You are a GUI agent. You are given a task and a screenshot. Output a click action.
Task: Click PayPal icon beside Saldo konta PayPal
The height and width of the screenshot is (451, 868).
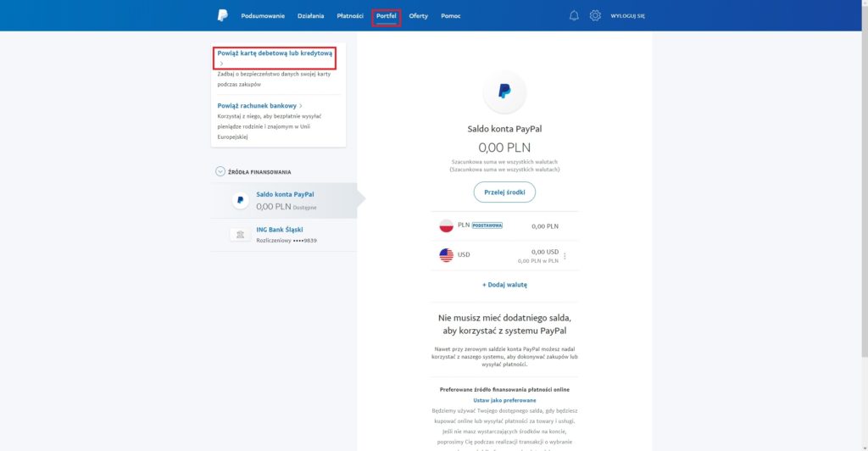[241, 201]
